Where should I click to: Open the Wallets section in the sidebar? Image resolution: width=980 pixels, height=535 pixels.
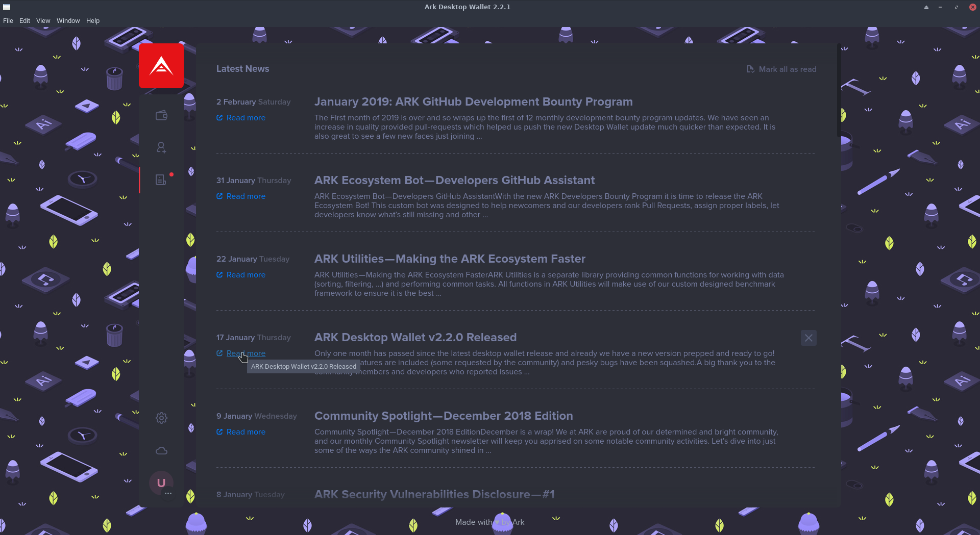[x=161, y=115]
